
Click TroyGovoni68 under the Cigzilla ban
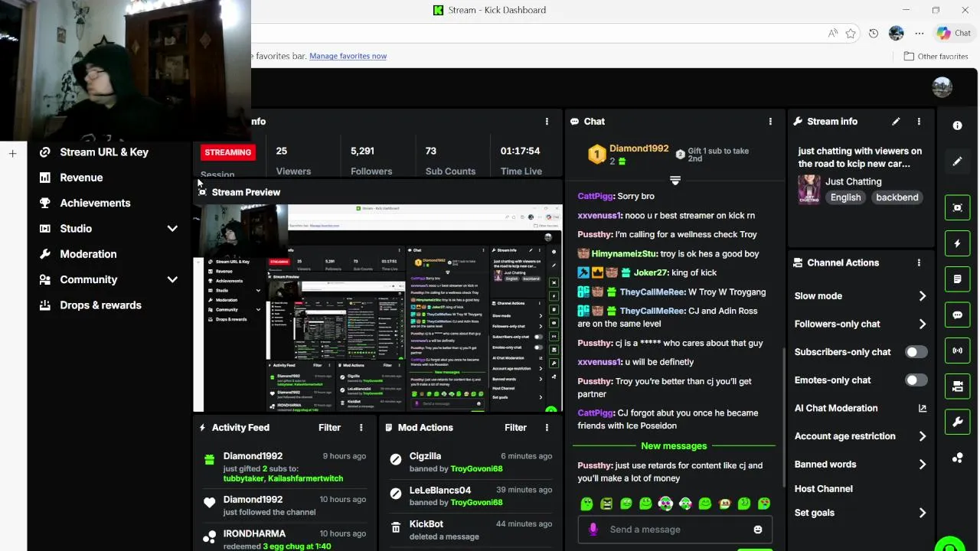476,468
